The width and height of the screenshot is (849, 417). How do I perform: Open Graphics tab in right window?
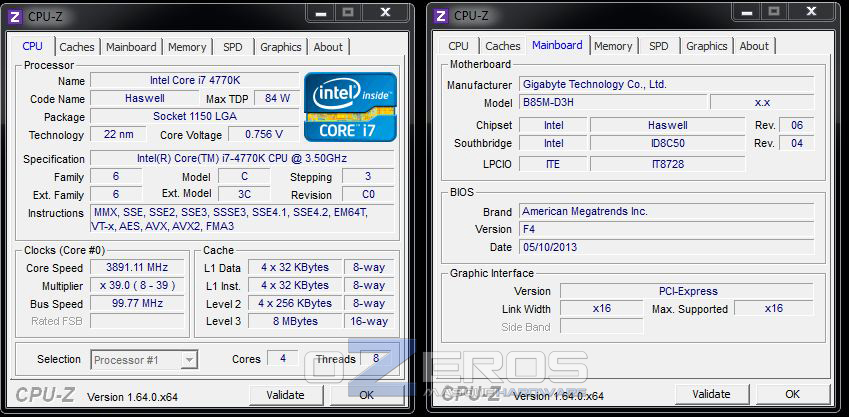click(707, 46)
